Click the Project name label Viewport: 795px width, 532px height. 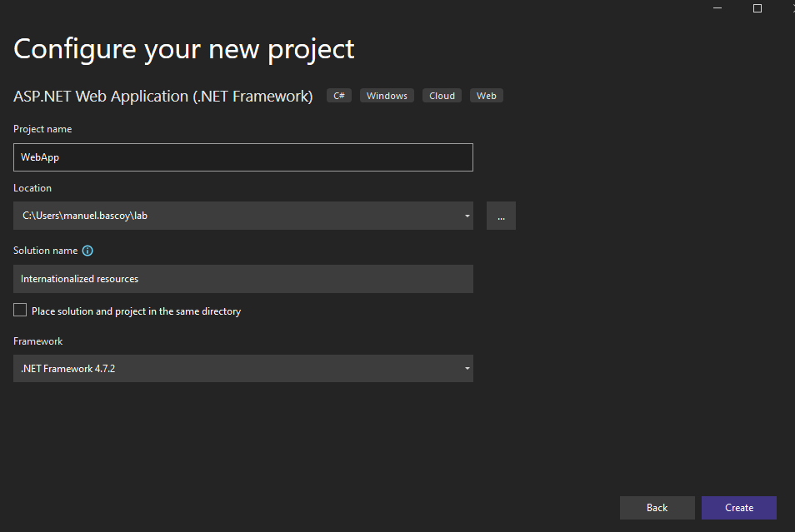point(42,129)
